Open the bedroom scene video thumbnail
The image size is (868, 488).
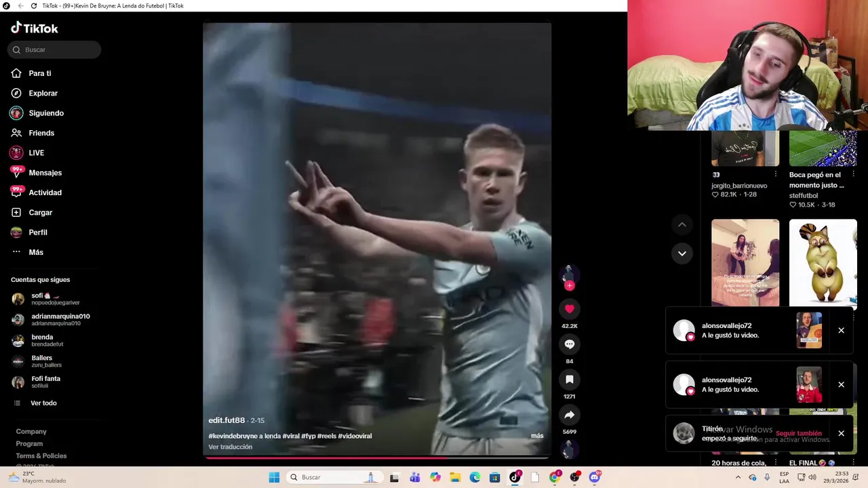coord(745,263)
